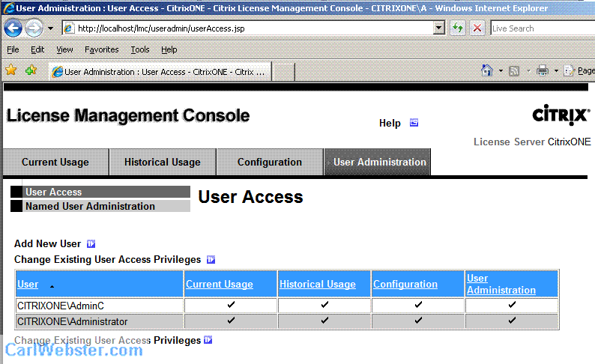Viewport: 595px width, 364px height.
Task: Click upper Change Existing User Access Privileges link
Action: click(107, 259)
